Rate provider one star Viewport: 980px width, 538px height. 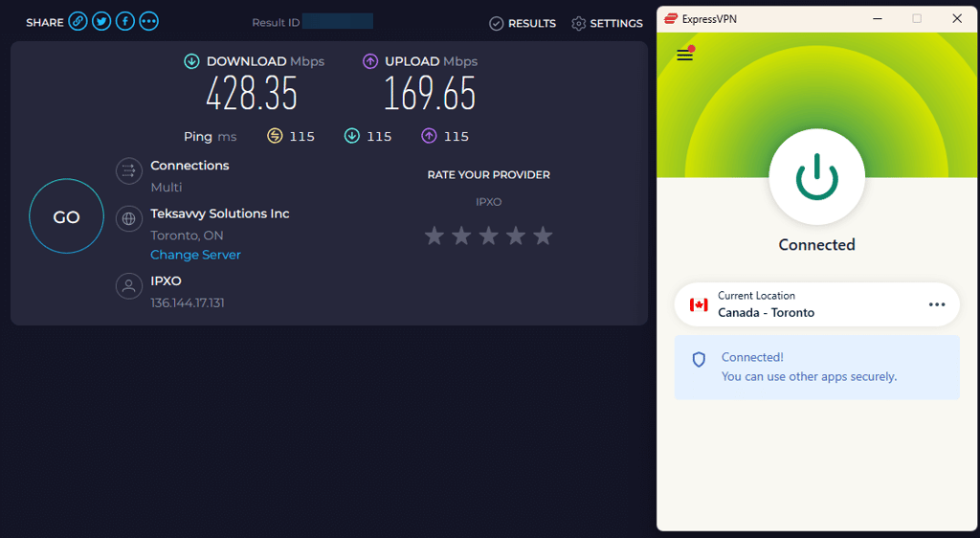pos(434,235)
